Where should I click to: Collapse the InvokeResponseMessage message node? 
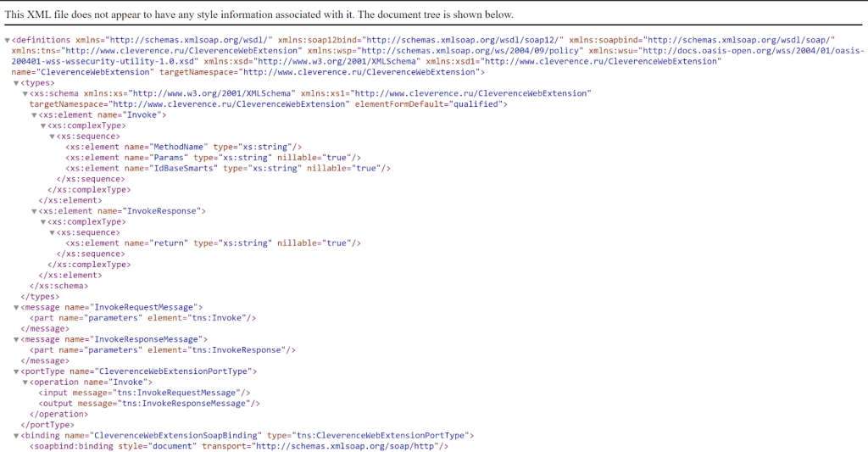(16, 339)
